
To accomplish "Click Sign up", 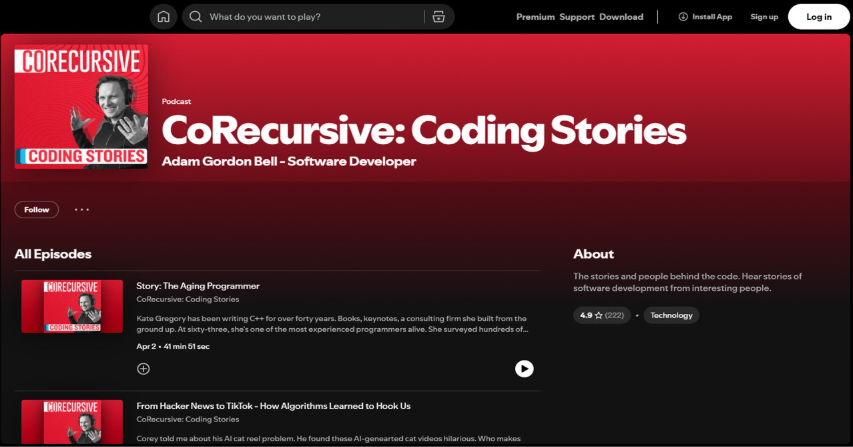I will 764,17.
